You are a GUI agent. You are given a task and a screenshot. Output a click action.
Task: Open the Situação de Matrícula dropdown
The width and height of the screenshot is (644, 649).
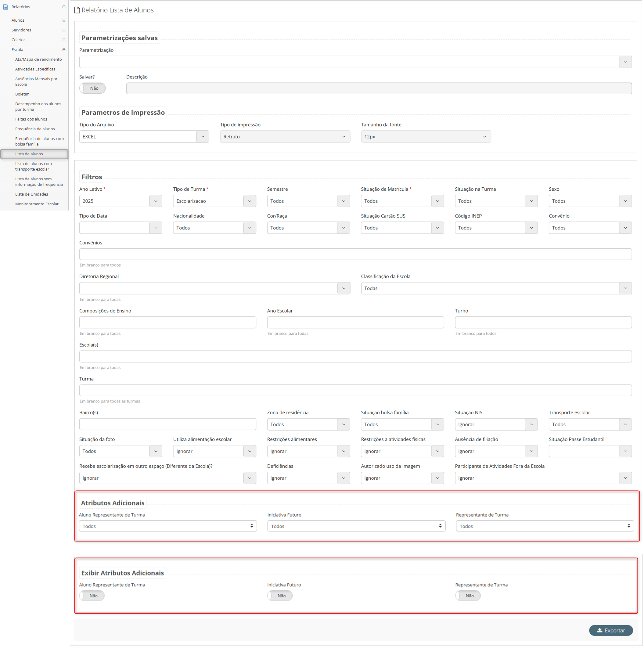coord(402,201)
